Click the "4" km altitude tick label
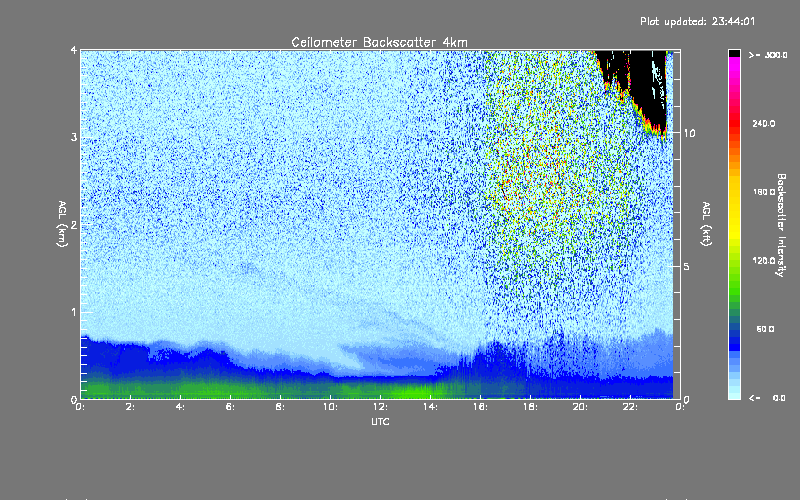 pos(74,50)
